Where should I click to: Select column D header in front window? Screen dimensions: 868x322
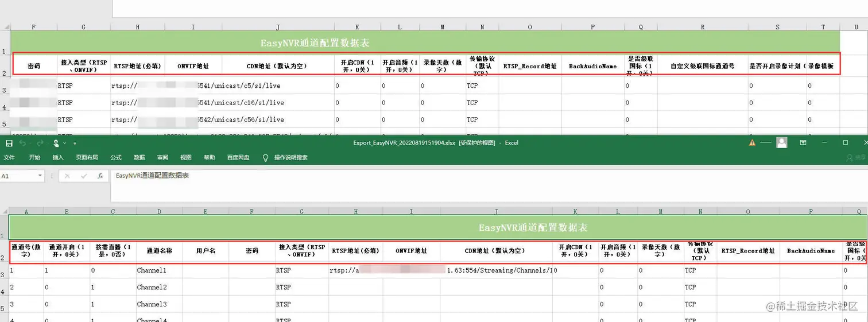coord(159,211)
